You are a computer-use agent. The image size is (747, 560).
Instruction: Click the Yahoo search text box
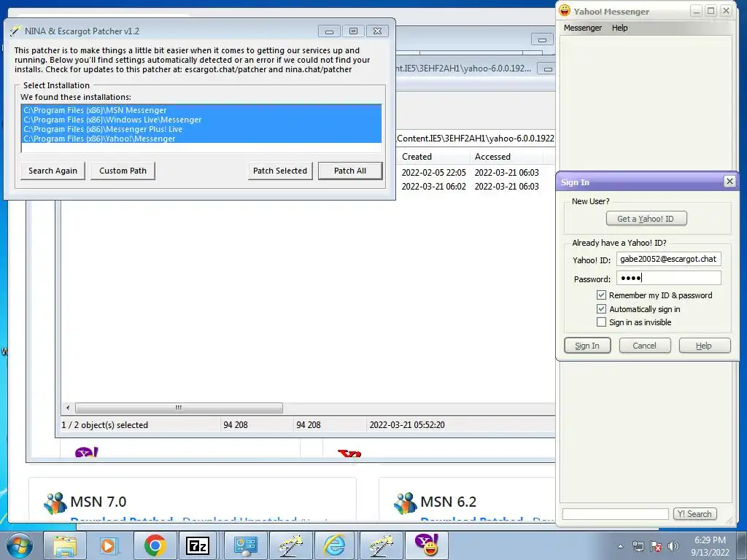[x=616, y=514]
